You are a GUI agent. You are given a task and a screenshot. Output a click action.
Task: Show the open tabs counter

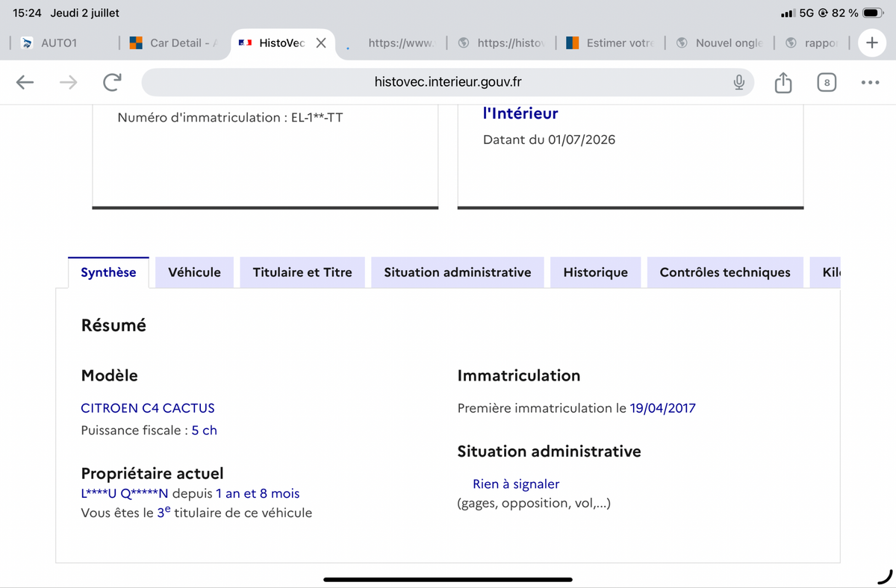[826, 83]
